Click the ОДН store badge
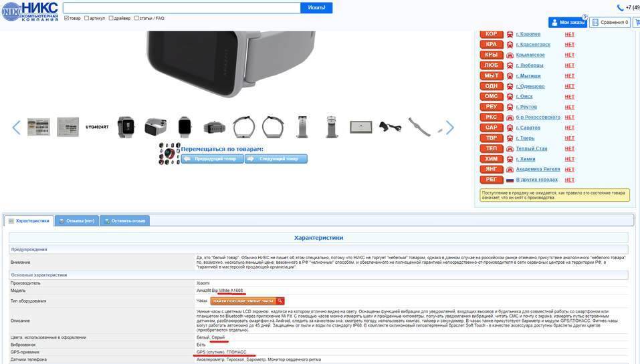 pos(492,86)
